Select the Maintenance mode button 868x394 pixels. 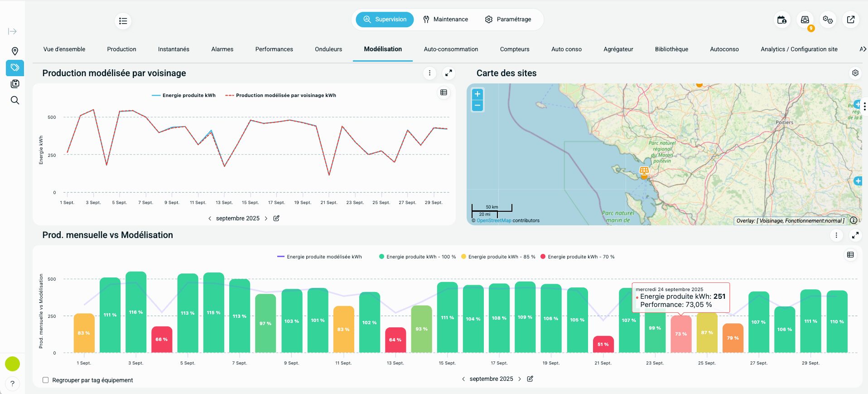click(x=445, y=19)
